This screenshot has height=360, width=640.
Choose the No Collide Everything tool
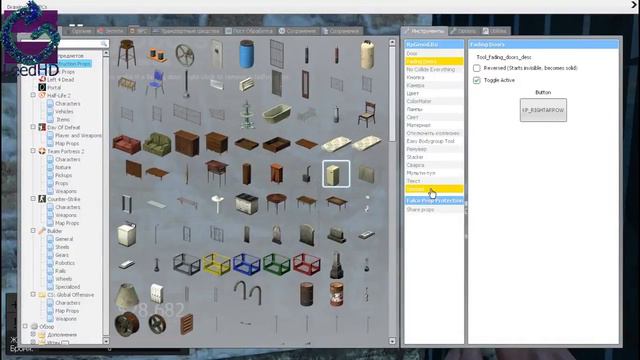[434, 69]
